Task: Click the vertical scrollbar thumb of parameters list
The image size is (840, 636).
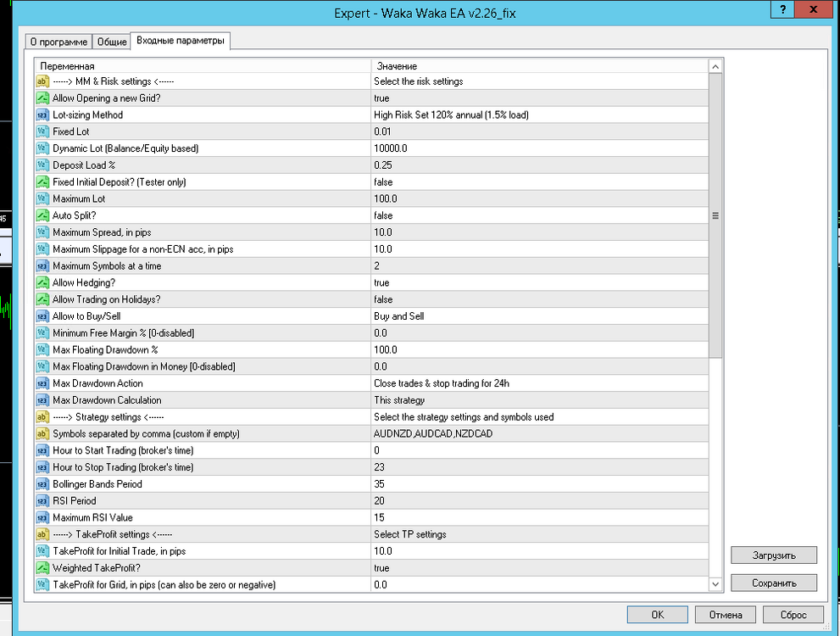Action: 715,215
